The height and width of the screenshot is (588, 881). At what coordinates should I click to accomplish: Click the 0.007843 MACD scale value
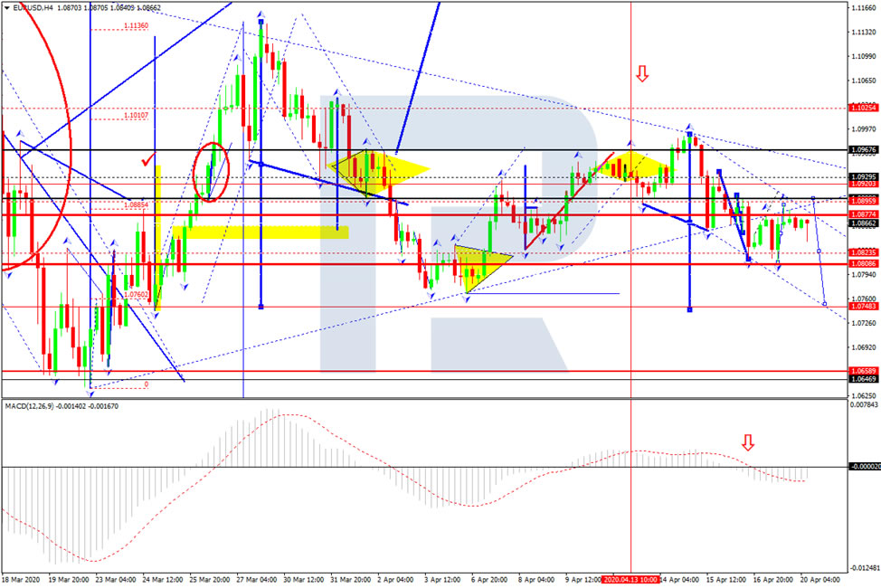(864, 404)
